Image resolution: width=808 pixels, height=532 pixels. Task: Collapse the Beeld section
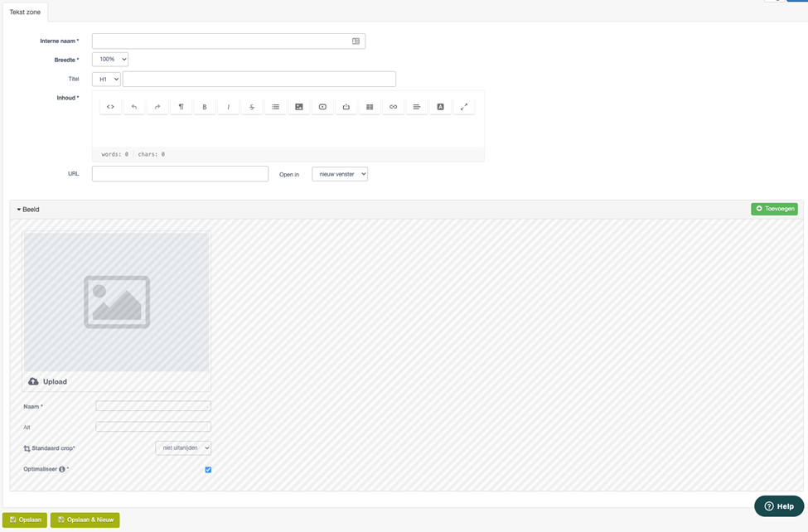tap(28, 210)
